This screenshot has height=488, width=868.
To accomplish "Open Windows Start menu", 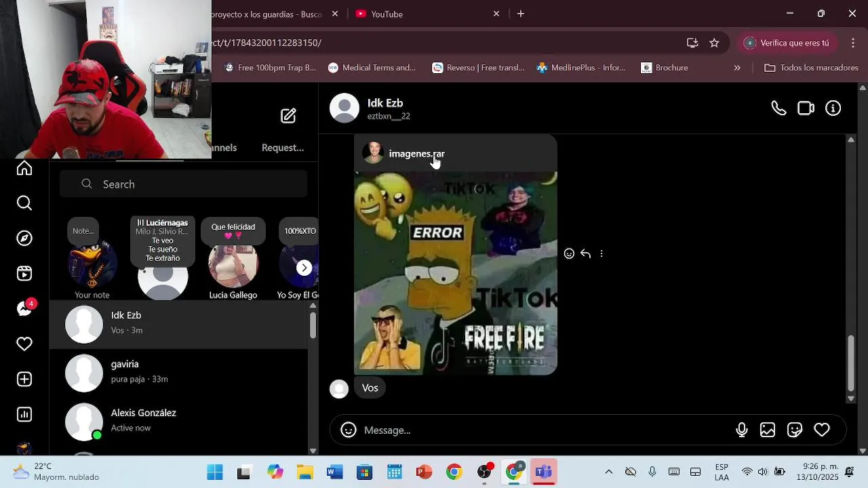I will pos(215,472).
